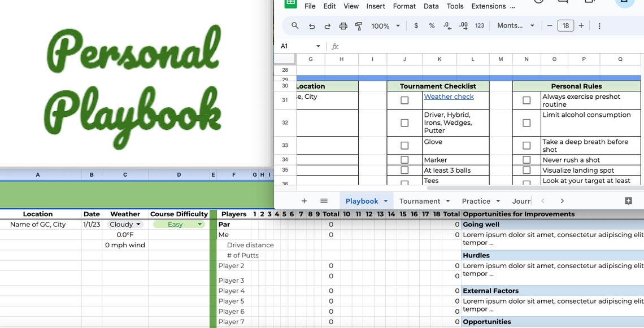
Task: Add a new sheet with the plus button
Action: (304, 200)
